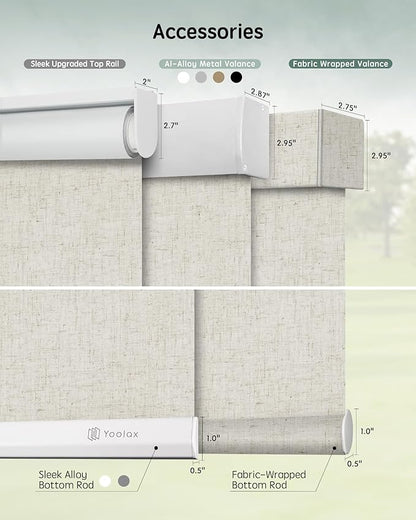The height and width of the screenshot is (520, 416).
Task: Click the 2.87" metal valance depth dimension
Action: pyautogui.click(x=260, y=93)
